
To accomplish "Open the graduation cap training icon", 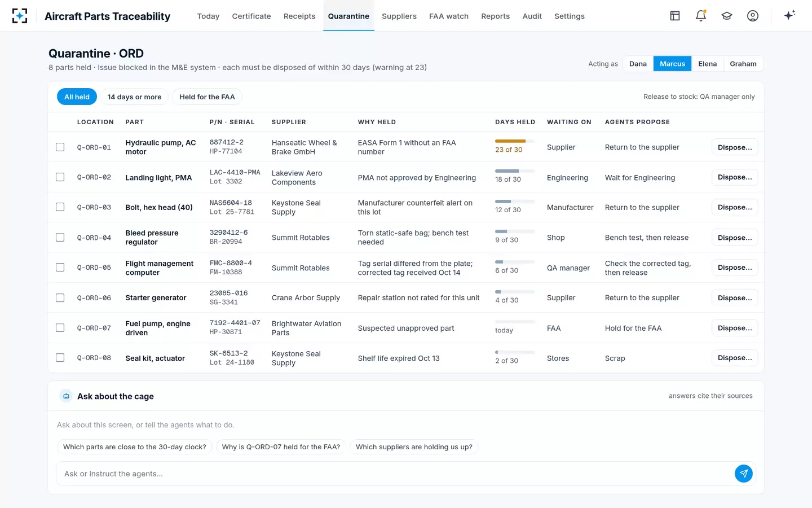I will click(x=727, y=16).
